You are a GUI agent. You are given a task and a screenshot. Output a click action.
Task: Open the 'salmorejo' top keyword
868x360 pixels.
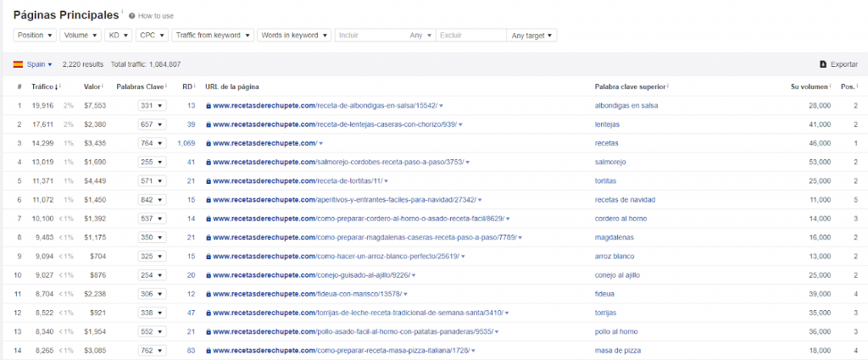pyautogui.click(x=610, y=162)
